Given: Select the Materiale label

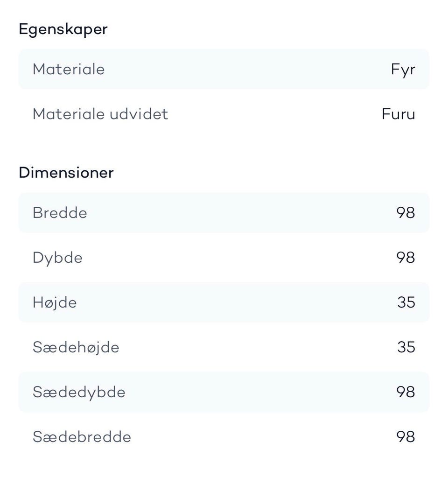Looking at the screenshot, I should point(69,69).
